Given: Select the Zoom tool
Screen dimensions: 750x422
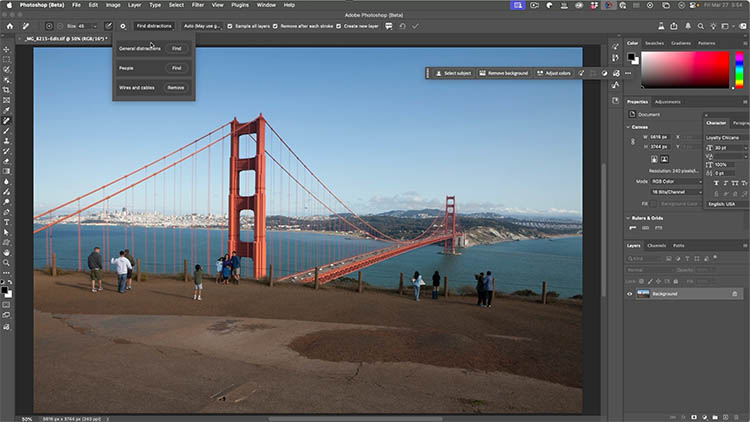Looking at the screenshot, I should point(6,262).
